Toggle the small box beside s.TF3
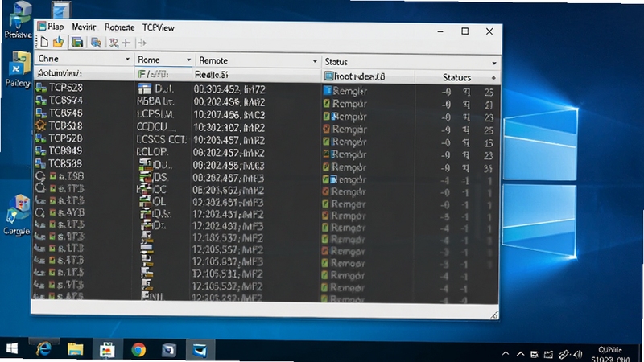Viewport: 644px width, 362px height. (52, 237)
